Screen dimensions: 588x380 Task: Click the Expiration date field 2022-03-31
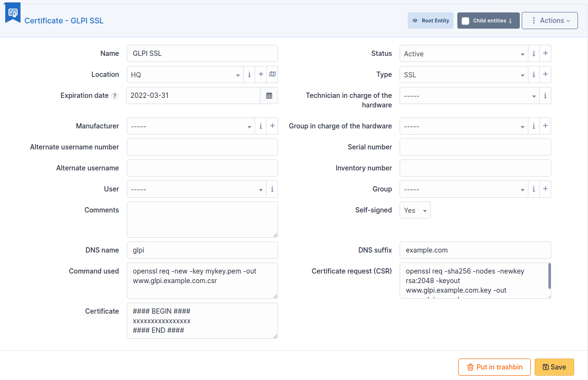(x=194, y=95)
